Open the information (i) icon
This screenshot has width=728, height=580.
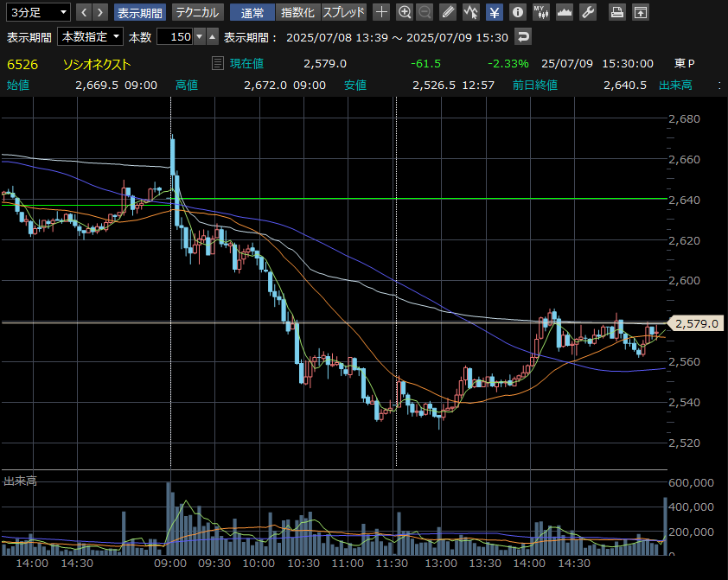[517, 12]
